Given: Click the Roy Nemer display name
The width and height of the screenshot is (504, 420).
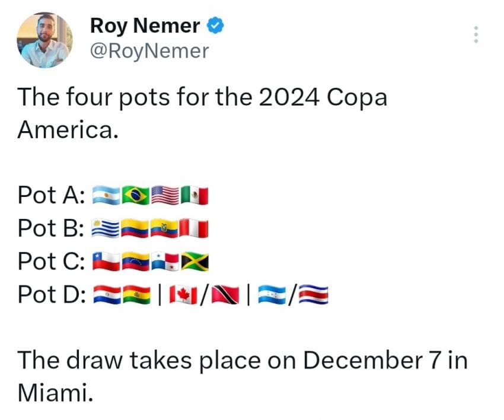Looking at the screenshot, I should point(145,26).
